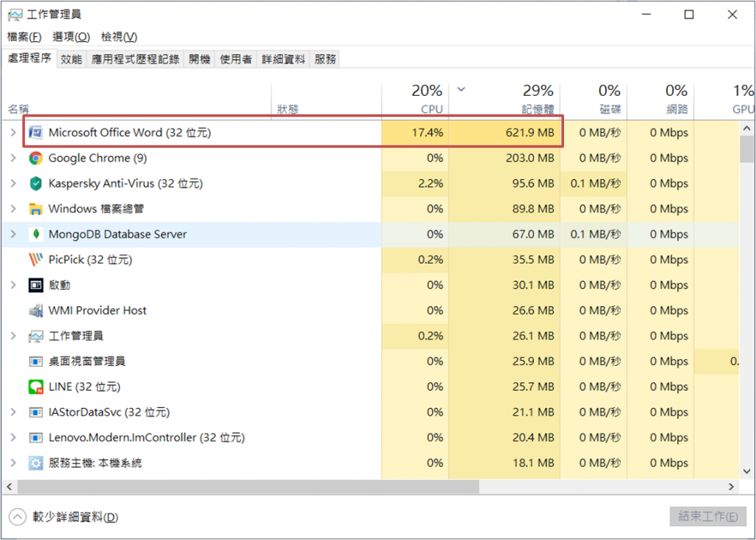Click the Microsoft Office Word process icon
The width and height of the screenshot is (756, 540).
coord(35,133)
